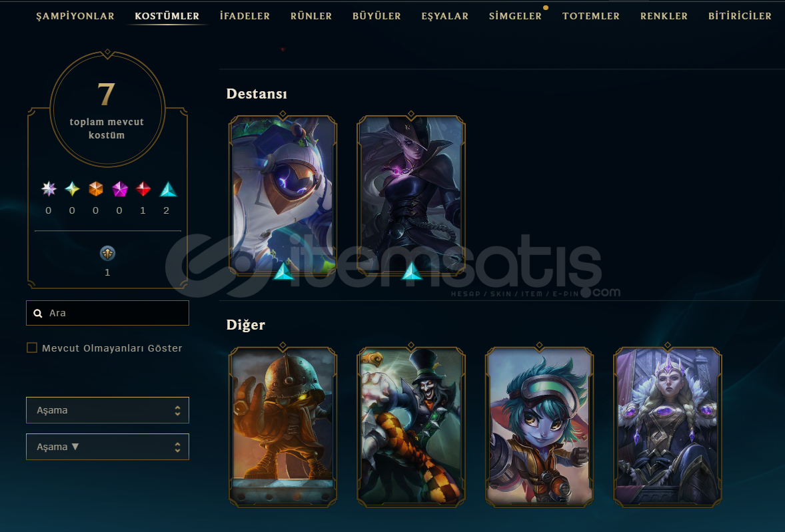Go to the SİMGELER tab
Image resolution: width=785 pixels, height=532 pixels.
[x=515, y=16]
